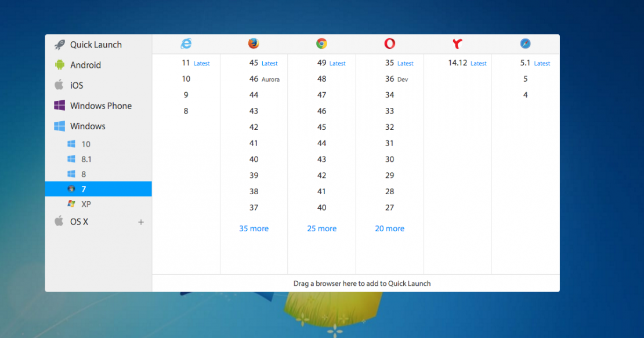
Task: Launch Firefox 45 Latest
Action: 263,63
